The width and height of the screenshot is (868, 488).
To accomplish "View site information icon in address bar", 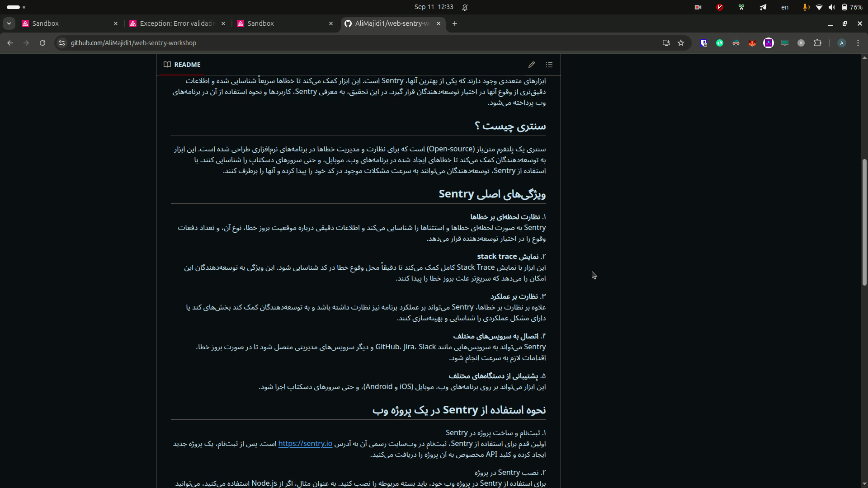I will point(62,43).
